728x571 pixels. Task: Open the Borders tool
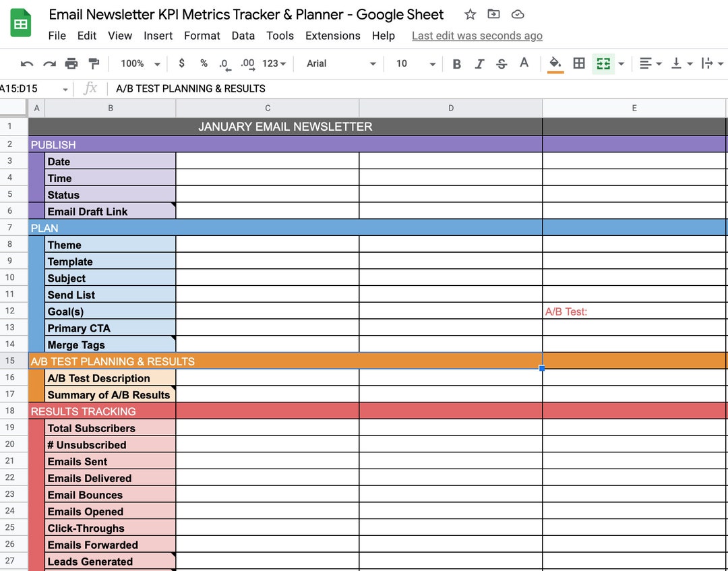coord(578,63)
